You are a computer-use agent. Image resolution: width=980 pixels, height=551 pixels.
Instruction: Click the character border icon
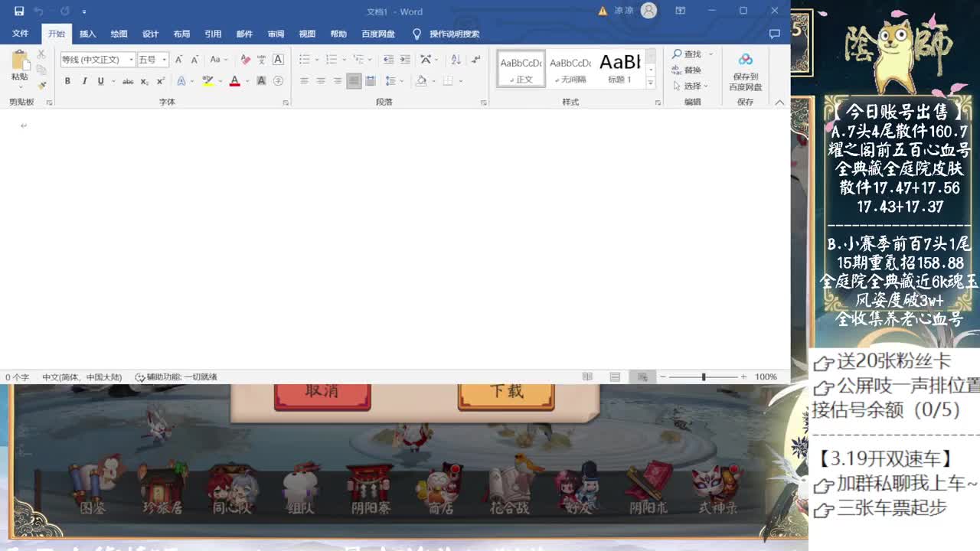[278, 60]
